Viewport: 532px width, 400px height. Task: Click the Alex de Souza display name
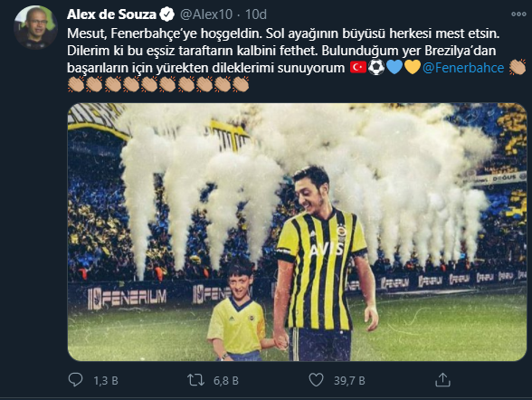[111, 14]
